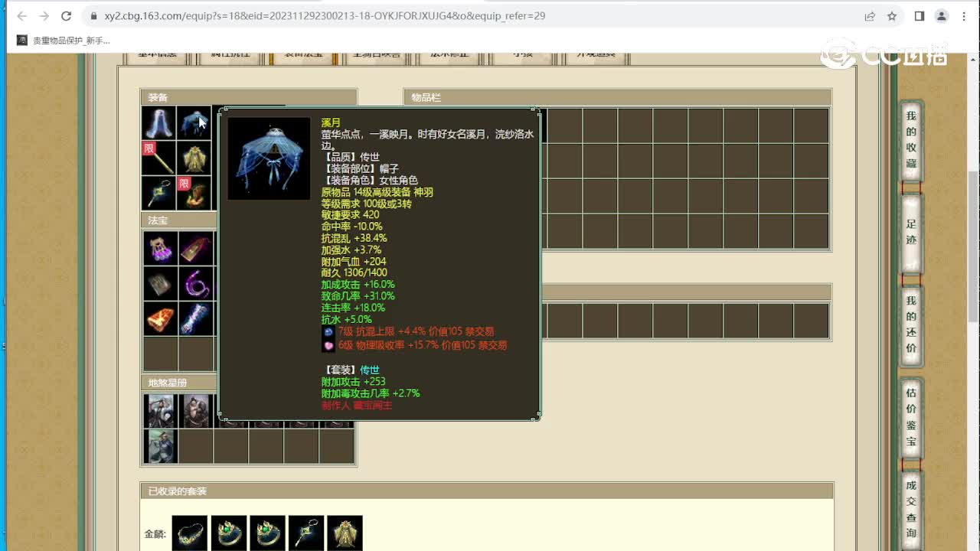This screenshot has height=551, width=980.
Task: Open the browser profile avatar
Action: coord(942,16)
